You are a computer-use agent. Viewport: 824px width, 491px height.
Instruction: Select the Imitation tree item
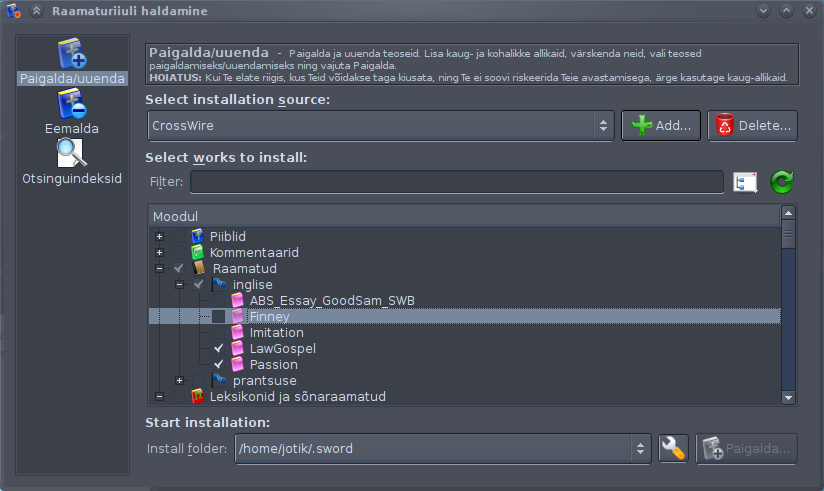click(276, 333)
